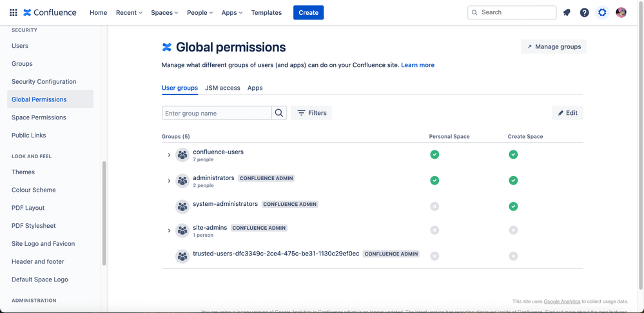Open the Apps dropdown in the top navigation
The image size is (644, 313).
(232, 12)
